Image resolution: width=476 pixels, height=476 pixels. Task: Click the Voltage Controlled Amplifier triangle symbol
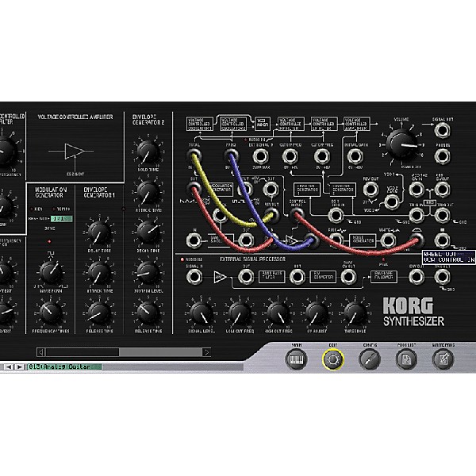click(75, 151)
